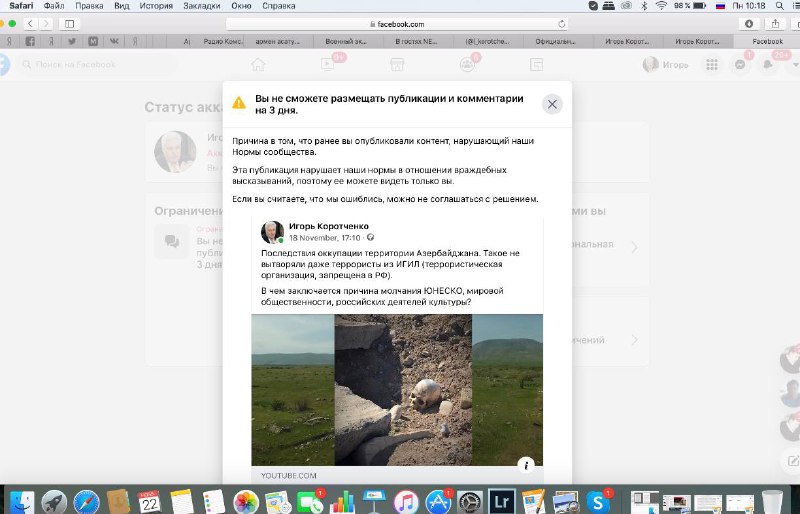The height and width of the screenshot is (514, 800).
Task: Reload the current page
Action: pyautogui.click(x=561, y=24)
